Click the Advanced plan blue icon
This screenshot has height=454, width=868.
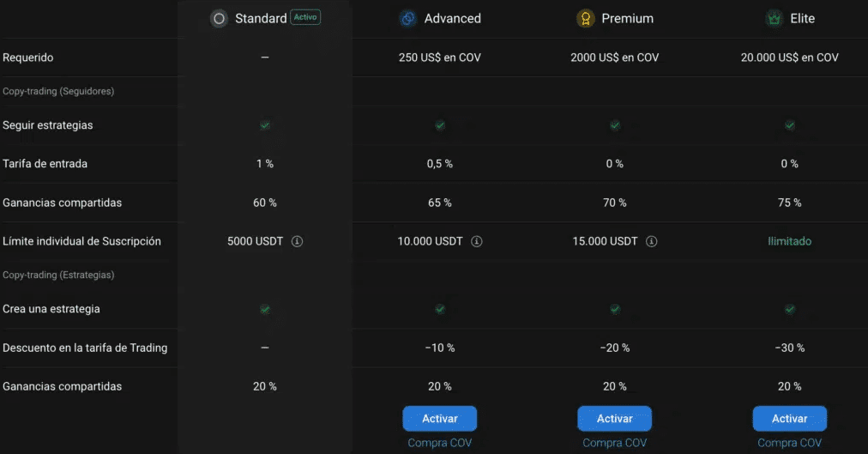(407, 18)
